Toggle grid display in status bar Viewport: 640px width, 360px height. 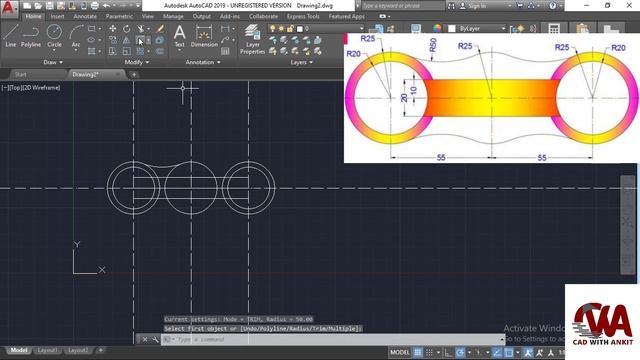tap(418, 352)
